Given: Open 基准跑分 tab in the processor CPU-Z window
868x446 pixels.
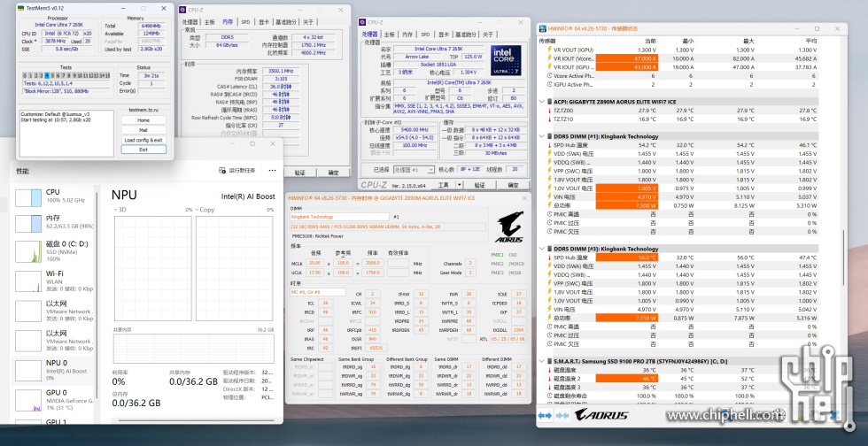Looking at the screenshot, I should (466, 35).
